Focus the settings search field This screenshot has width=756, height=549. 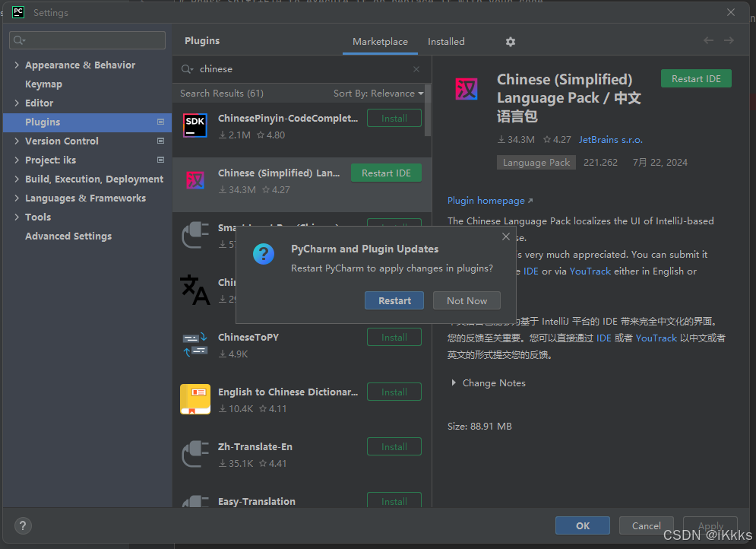pos(87,40)
